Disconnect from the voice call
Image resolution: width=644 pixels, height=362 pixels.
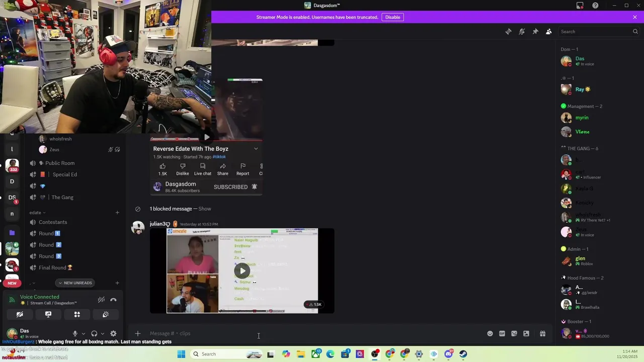coord(113,300)
